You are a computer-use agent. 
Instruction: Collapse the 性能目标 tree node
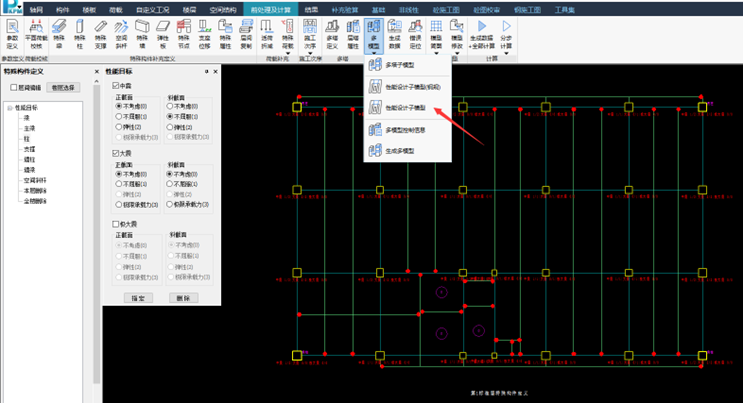(x=9, y=108)
